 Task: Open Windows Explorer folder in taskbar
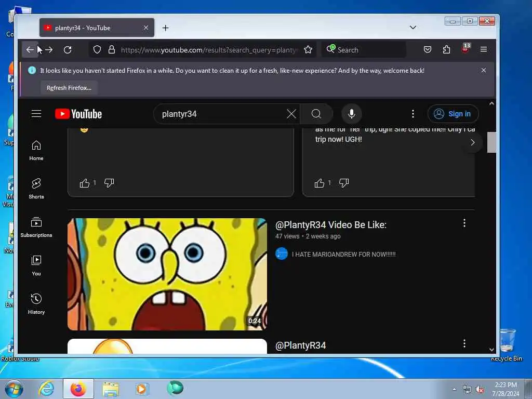[x=111, y=389]
